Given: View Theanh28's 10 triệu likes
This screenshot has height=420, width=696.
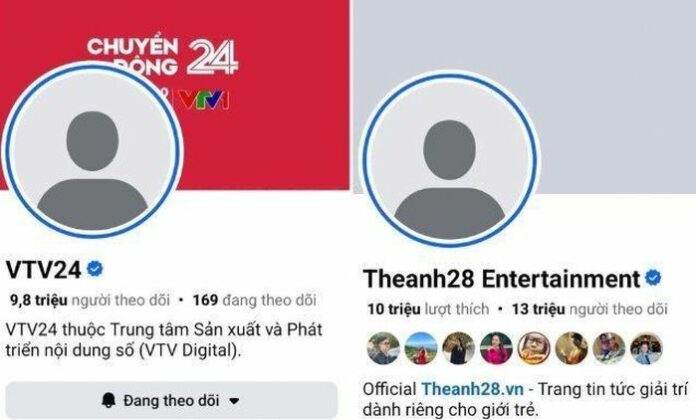Looking at the screenshot, I should click(x=428, y=309).
